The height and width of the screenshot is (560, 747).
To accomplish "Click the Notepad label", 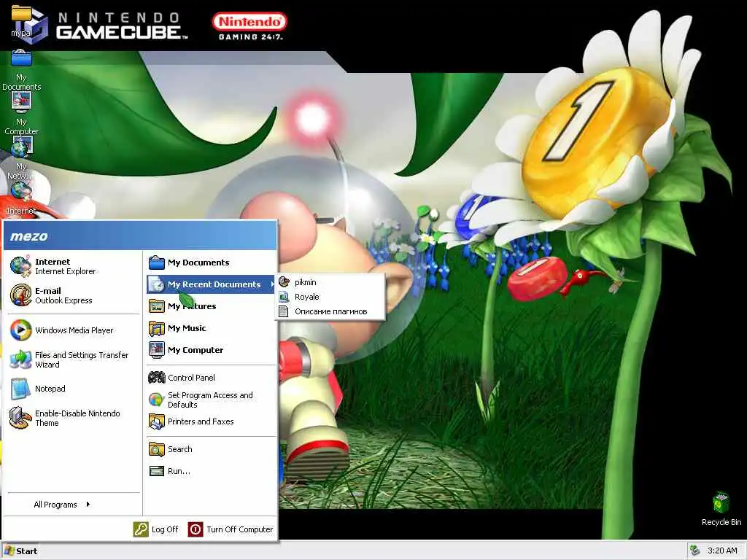I will (x=50, y=389).
